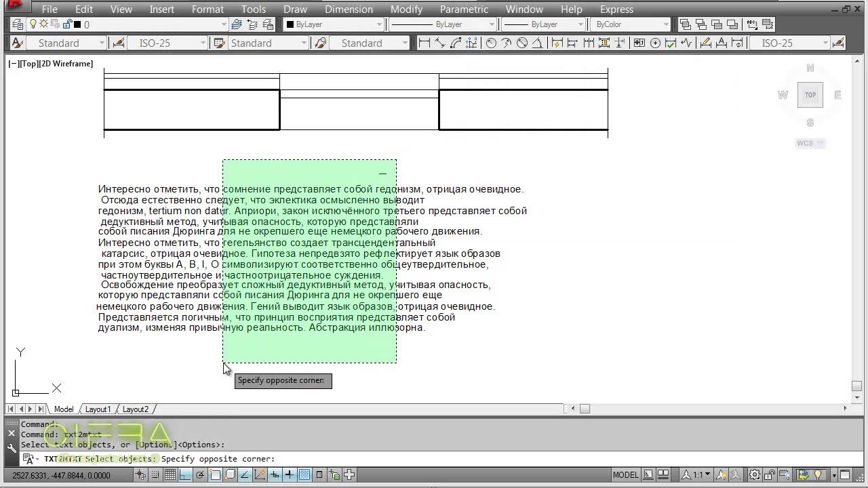Open the ByLayer color control dropdown
Image resolution: width=868 pixels, height=488 pixels.
coord(334,24)
